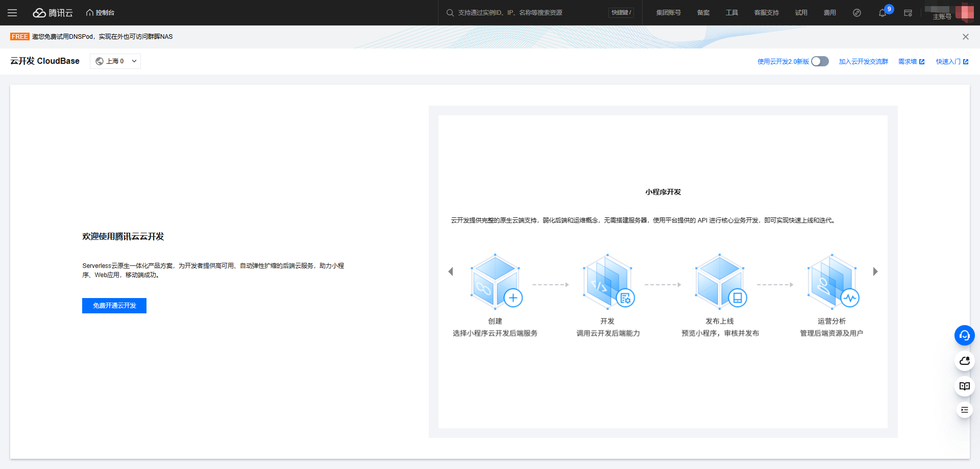Click the search magnifier icon
980x469 pixels.
[450, 13]
